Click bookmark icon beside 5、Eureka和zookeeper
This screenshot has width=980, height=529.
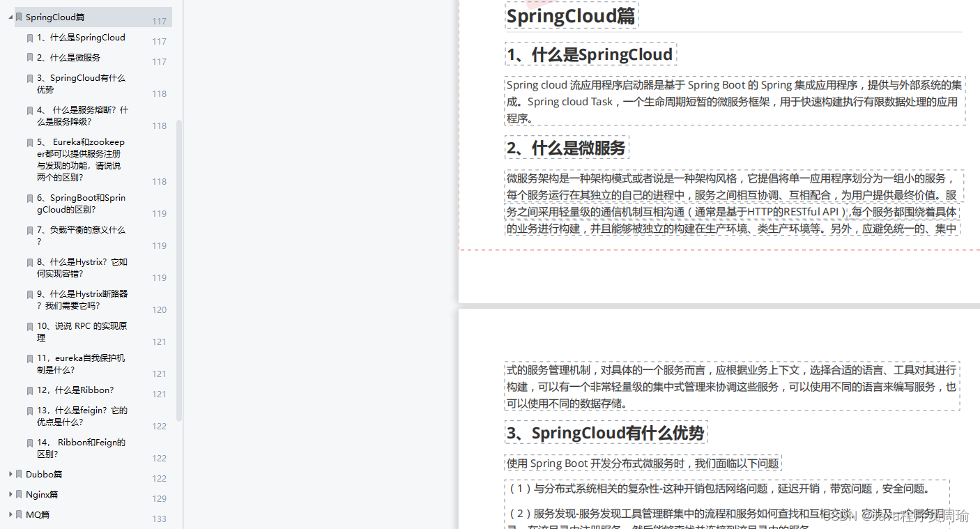click(x=30, y=142)
